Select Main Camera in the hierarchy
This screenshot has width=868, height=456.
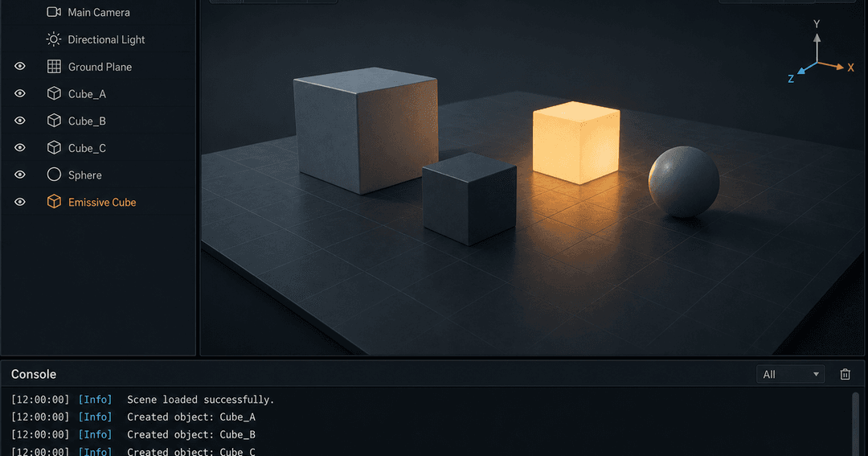(x=99, y=12)
